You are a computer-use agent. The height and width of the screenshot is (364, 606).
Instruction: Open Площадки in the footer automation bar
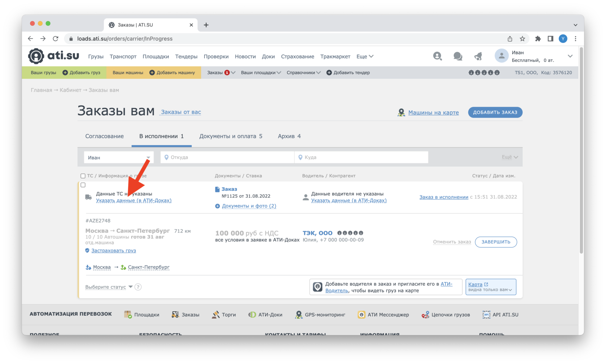141,315
